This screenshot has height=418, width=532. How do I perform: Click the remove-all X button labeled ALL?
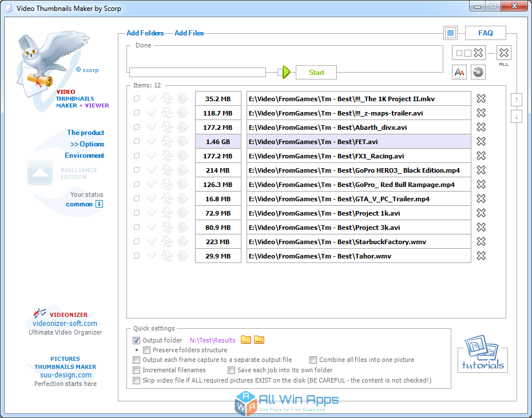click(x=504, y=53)
